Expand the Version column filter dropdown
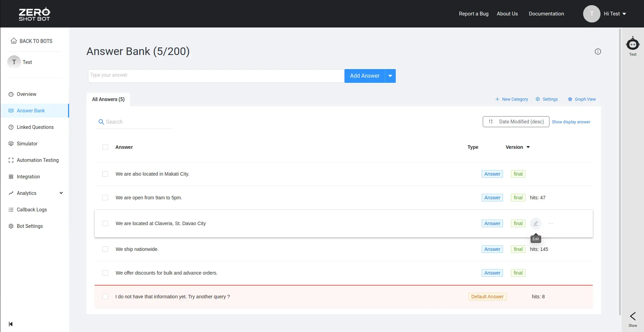 point(528,147)
